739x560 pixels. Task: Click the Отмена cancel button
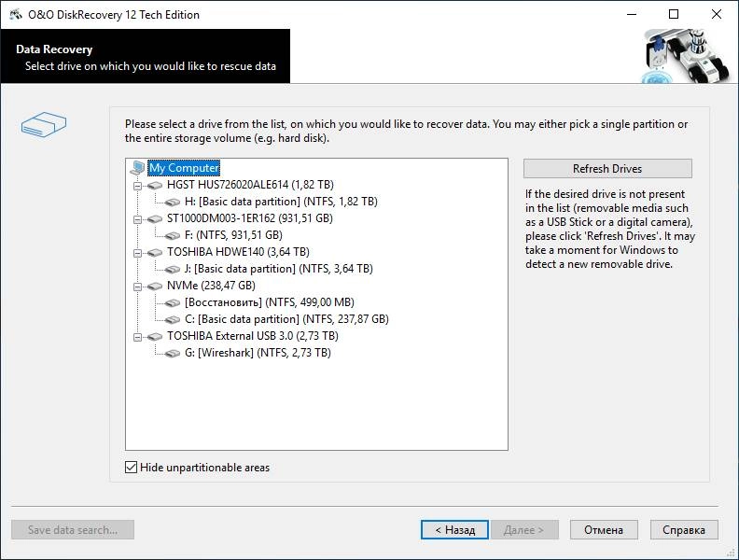click(604, 530)
